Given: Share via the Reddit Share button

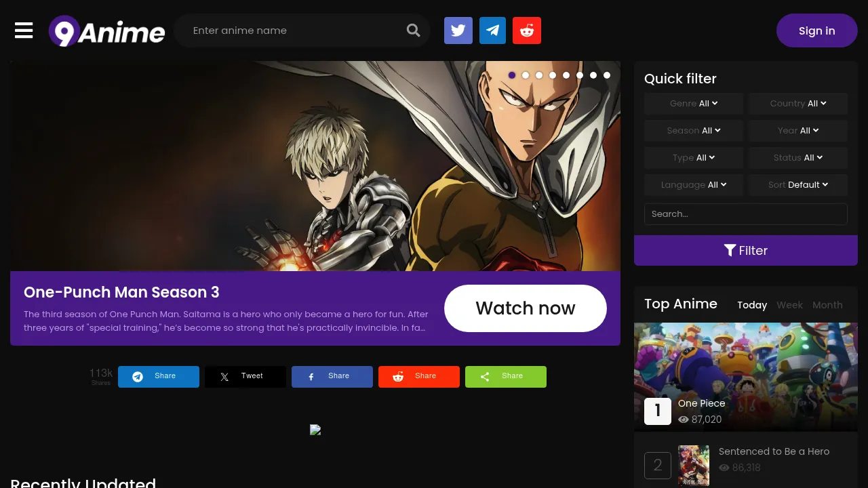Looking at the screenshot, I should click(x=418, y=376).
